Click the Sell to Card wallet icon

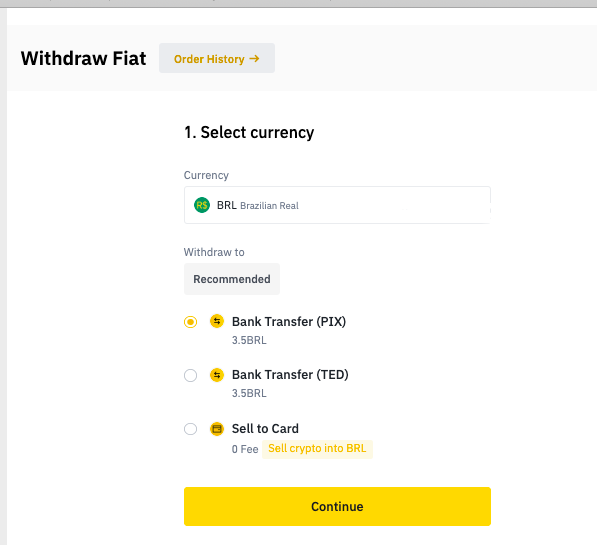(217, 429)
